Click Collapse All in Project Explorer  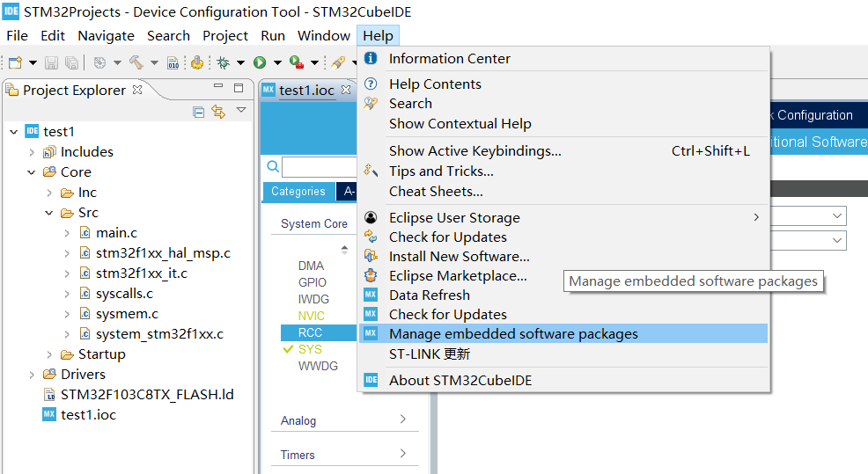[199, 113]
